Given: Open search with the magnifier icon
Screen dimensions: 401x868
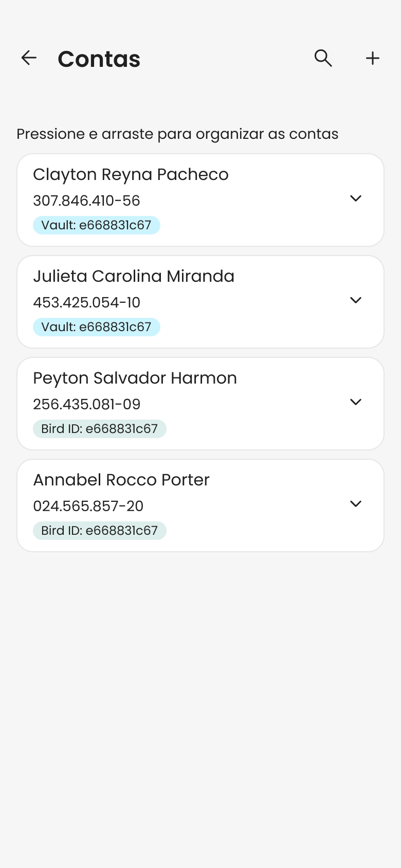Looking at the screenshot, I should [323, 58].
